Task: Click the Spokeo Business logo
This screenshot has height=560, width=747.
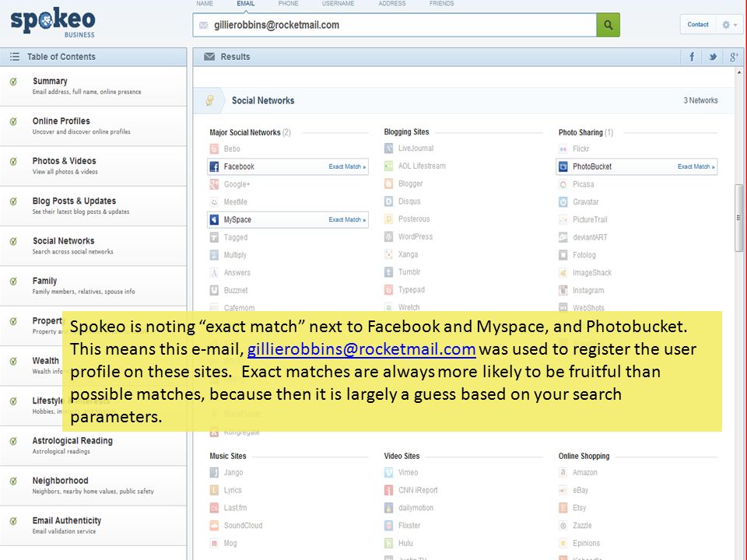Action: tap(53, 22)
